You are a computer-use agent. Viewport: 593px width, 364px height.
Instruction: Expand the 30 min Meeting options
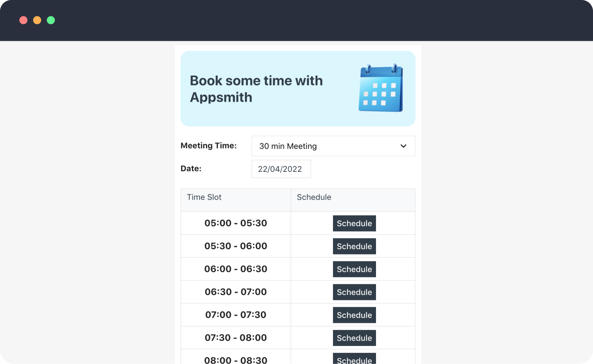coord(333,146)
